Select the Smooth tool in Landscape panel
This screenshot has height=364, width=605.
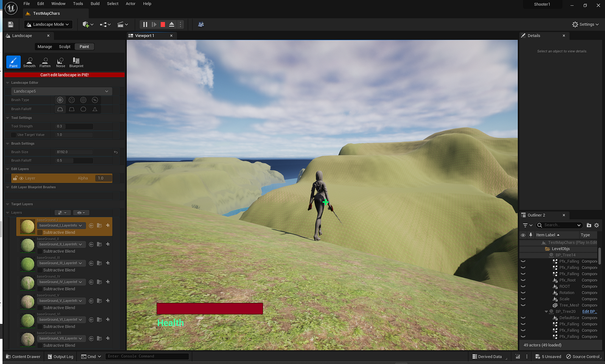click(29, 62)
